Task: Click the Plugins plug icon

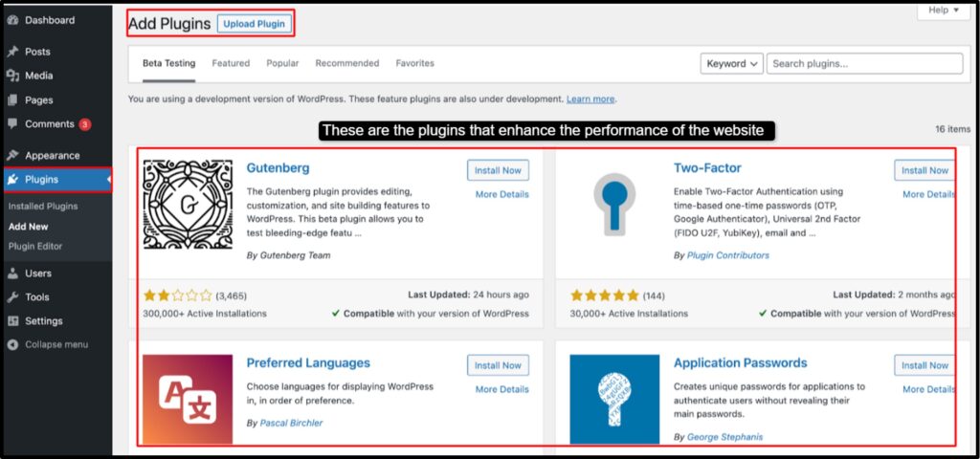Action: coord(12,180)
